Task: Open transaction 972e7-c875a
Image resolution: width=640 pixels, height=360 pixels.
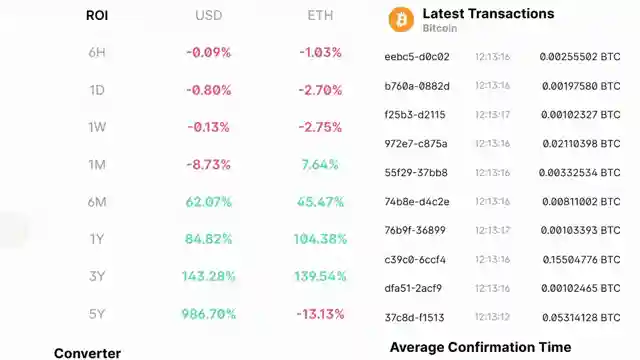Action: point(416,144)
